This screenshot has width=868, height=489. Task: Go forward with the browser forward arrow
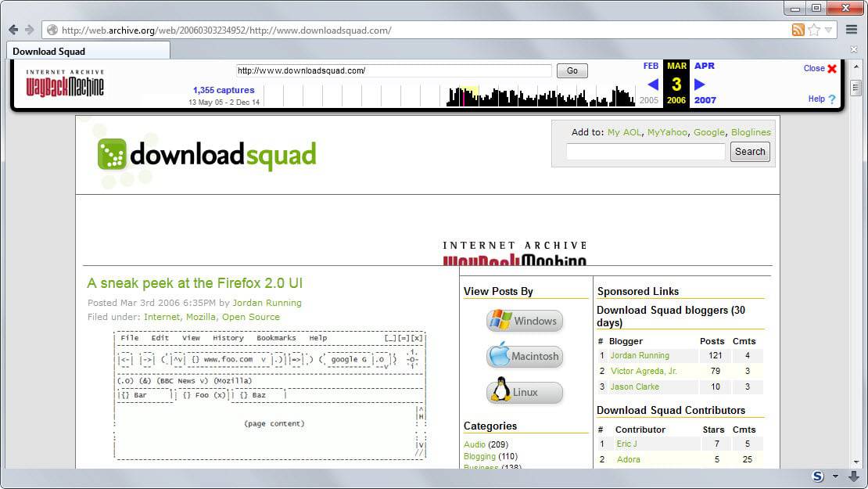pyautogui.click(x=30, y=30)
